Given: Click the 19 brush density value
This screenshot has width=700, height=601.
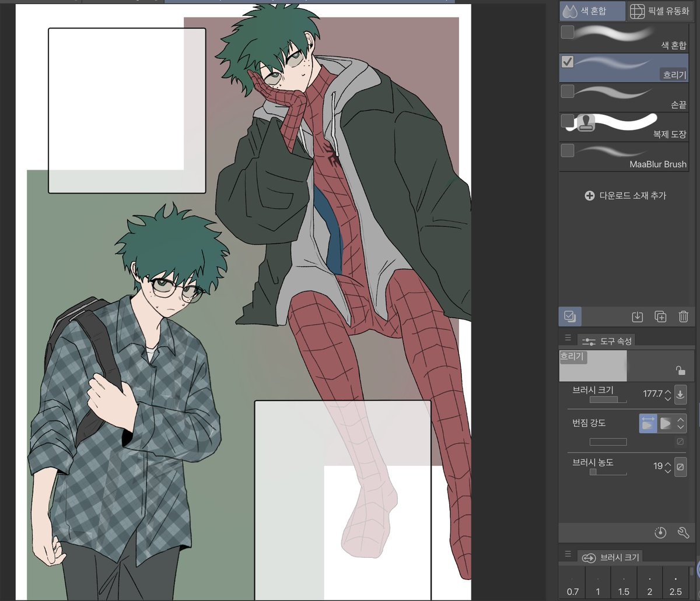Looking at the screenshot, I should coord(658,466).
